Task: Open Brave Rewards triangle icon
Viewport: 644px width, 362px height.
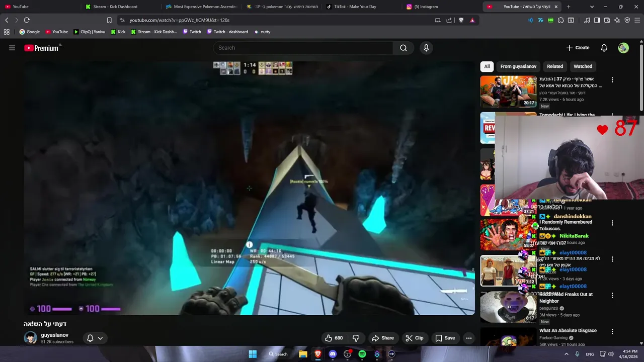Action: (472, 20)
